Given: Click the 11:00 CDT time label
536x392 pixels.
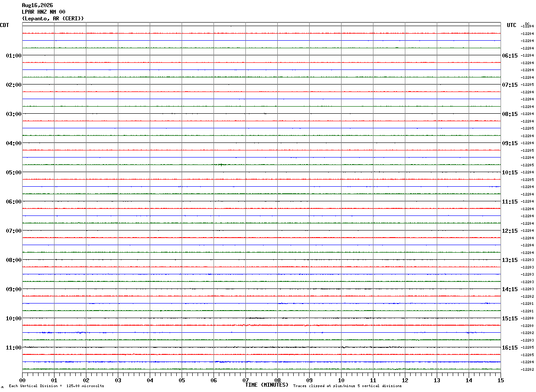Looking at the screenshot, I should 14,348.
